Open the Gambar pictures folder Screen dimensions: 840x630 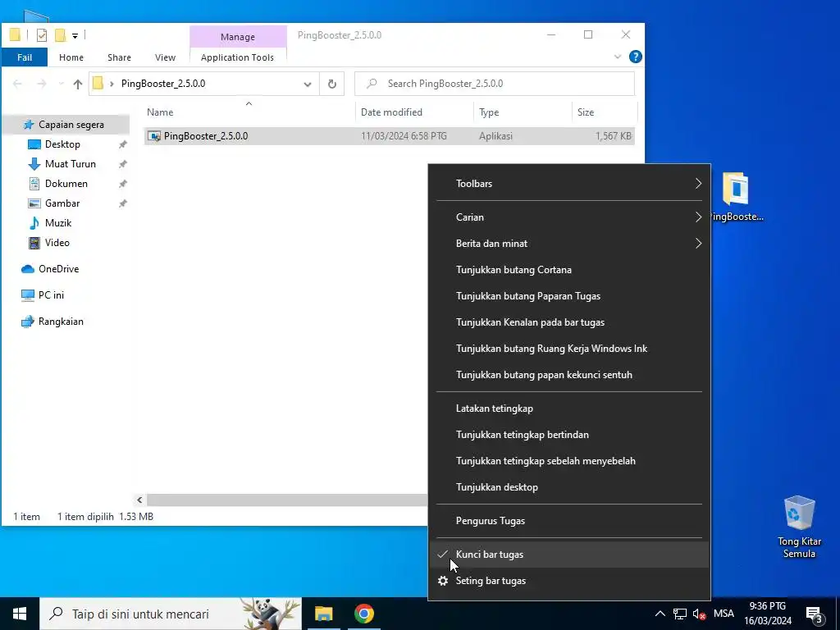click(x=62, y=203)
